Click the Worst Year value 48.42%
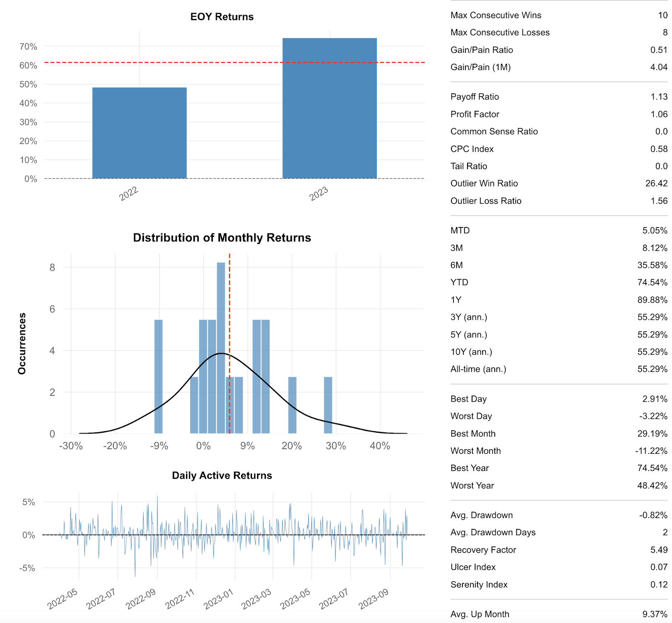This screenshot has height=623, width=672. pos(652,485)
